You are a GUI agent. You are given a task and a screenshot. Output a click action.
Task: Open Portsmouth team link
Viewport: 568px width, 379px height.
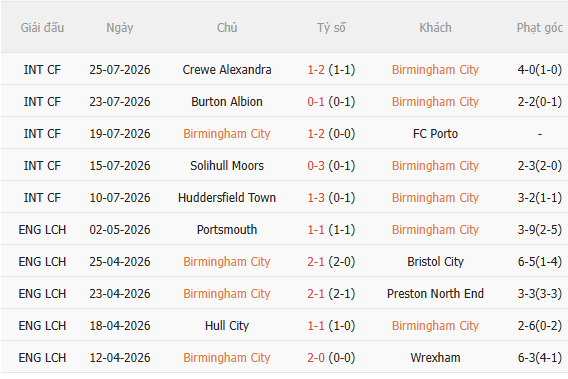click(227, 230)
